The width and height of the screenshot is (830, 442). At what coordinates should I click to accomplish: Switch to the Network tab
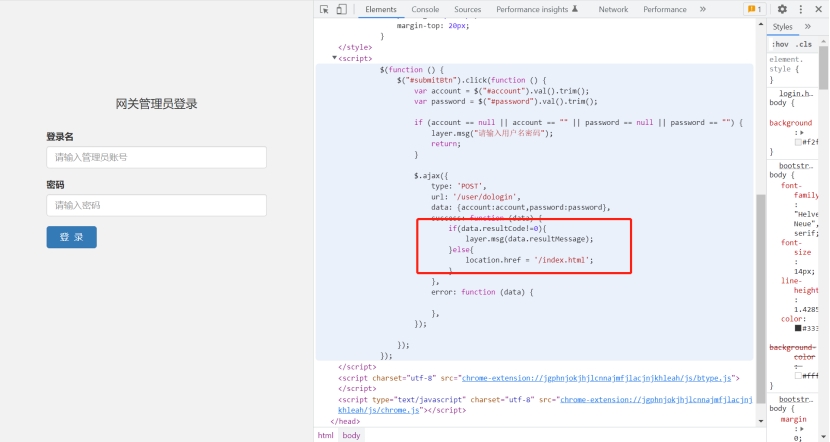pyautogui.click(x=613, y=9)
